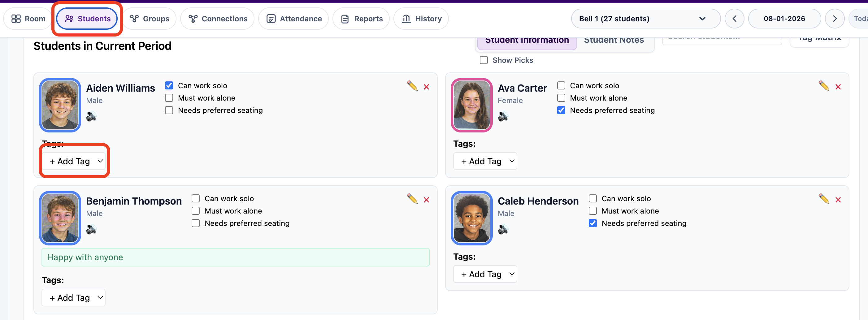Switch to the Room tab
Screen dimensions: 868x320
(28, 19)
